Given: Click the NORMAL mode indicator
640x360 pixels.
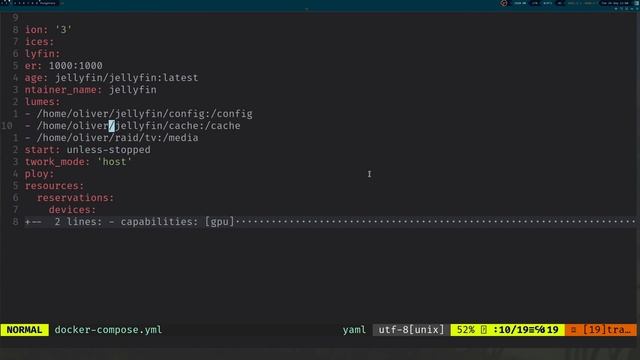Looking at the screenshot, I should pos(24,330).
